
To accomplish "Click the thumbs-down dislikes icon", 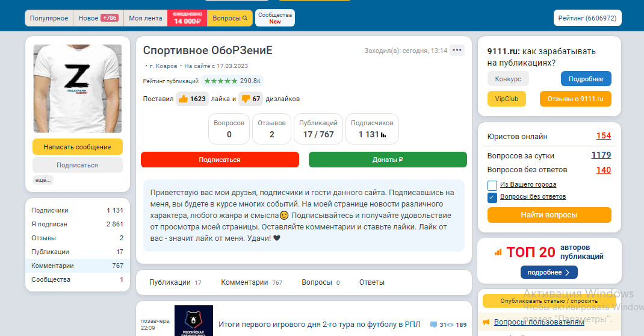I will point(246,99).
